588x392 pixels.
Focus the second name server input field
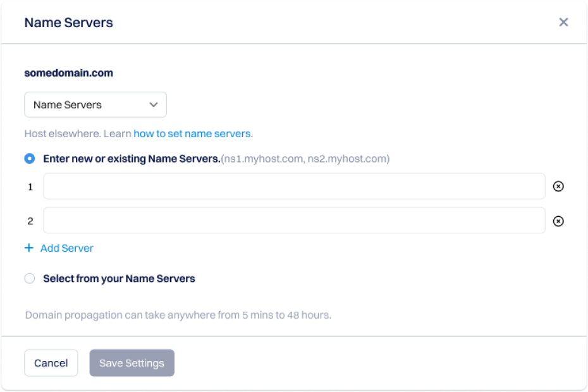294,221
